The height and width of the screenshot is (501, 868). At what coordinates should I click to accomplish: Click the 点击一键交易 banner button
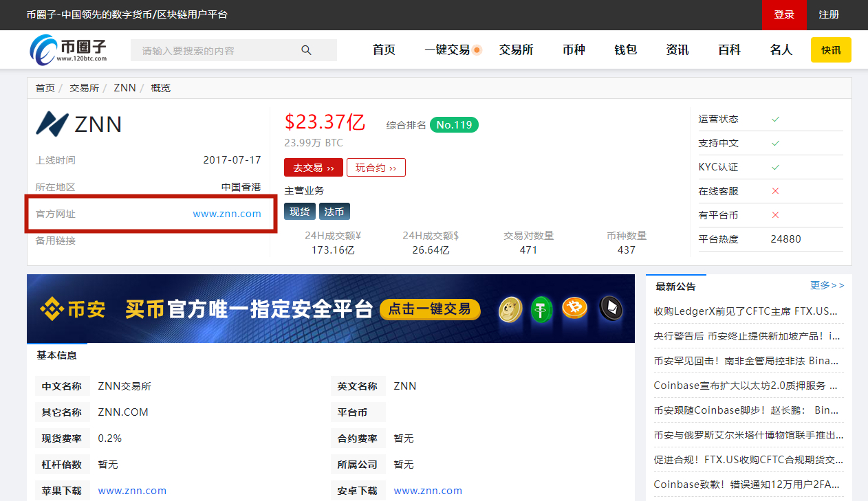pos(430,309)
